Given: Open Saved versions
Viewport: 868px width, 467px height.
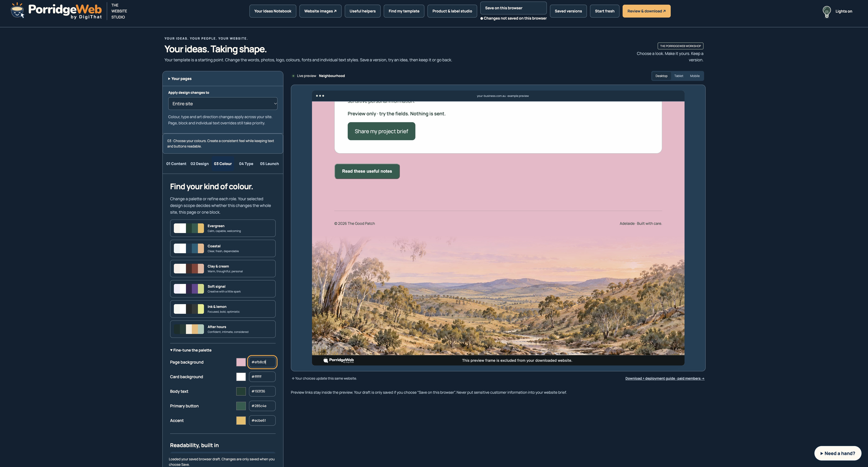Looking at the screenshot, I should 568,11.
